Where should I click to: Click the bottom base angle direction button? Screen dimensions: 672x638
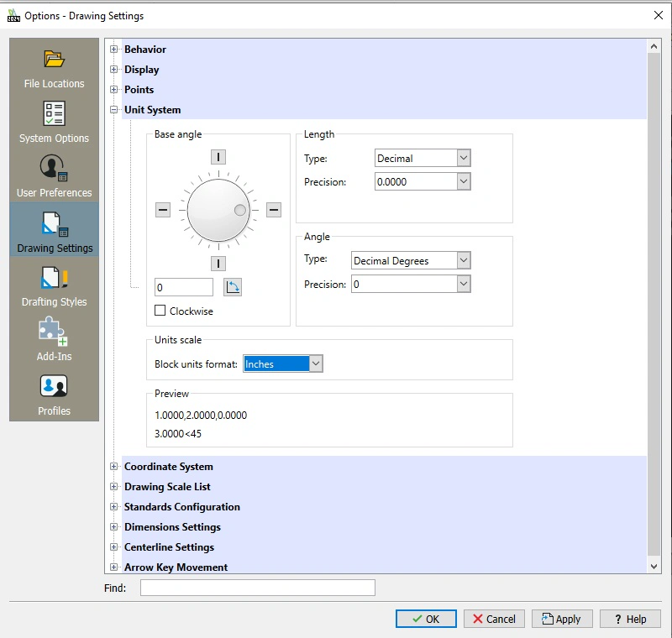pos(218,264)
